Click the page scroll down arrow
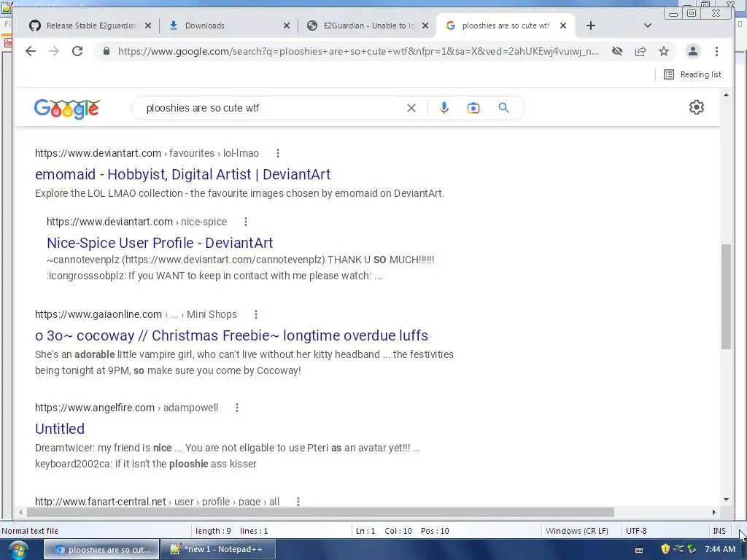 point(726,499)
